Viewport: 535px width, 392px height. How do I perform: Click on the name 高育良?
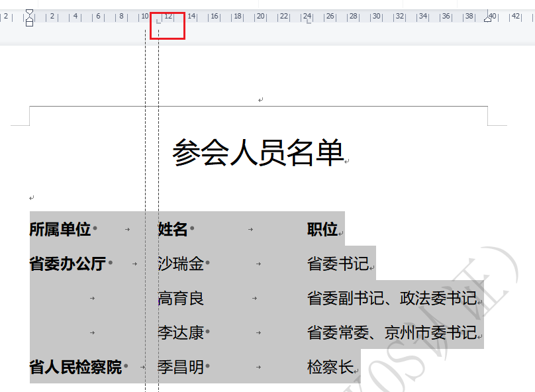click(x=181, y=299)
